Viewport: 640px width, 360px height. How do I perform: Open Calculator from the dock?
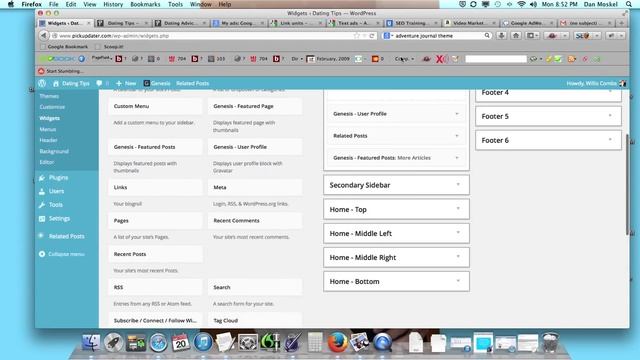coord(315,342)
